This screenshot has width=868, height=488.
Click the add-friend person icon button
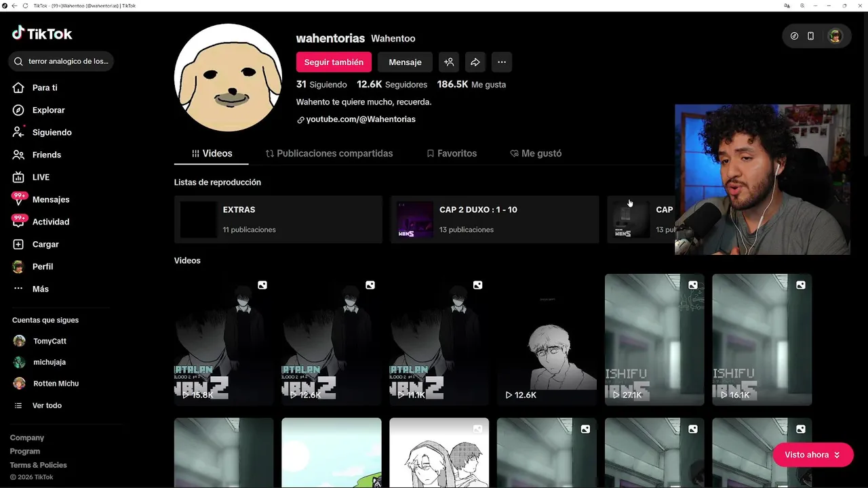449,62
